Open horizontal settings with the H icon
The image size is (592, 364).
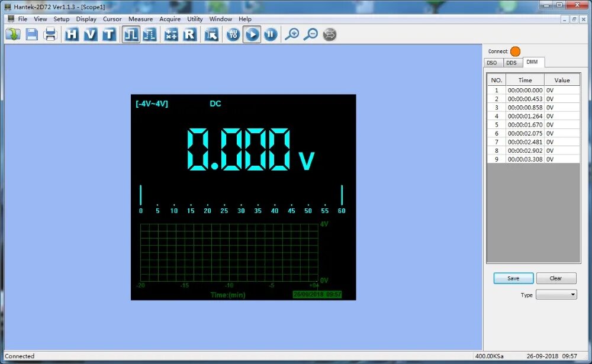pyautogui.click(x=72, y=34)
